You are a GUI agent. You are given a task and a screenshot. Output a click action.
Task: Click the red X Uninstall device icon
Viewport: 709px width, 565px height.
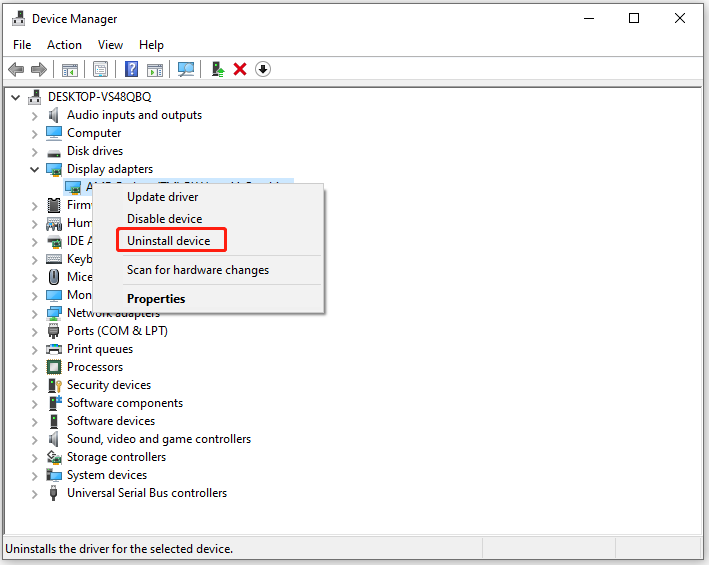[x=240, y=69]
